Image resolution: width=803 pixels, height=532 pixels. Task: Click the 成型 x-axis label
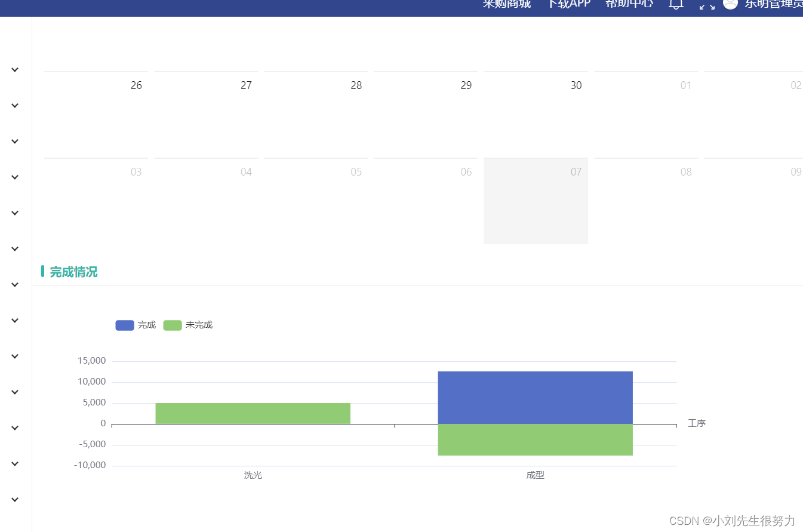(536, 475)
